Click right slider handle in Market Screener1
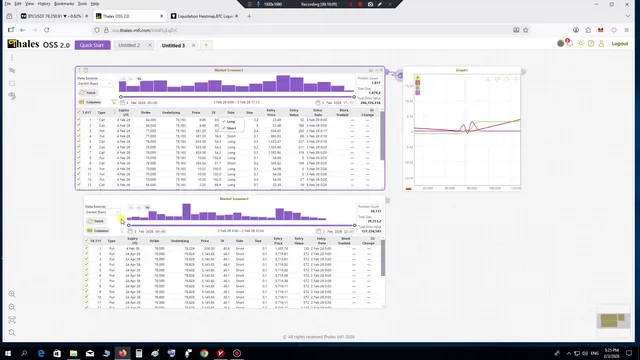The height and width of the screenshot is (360, 640). [354, 97]
